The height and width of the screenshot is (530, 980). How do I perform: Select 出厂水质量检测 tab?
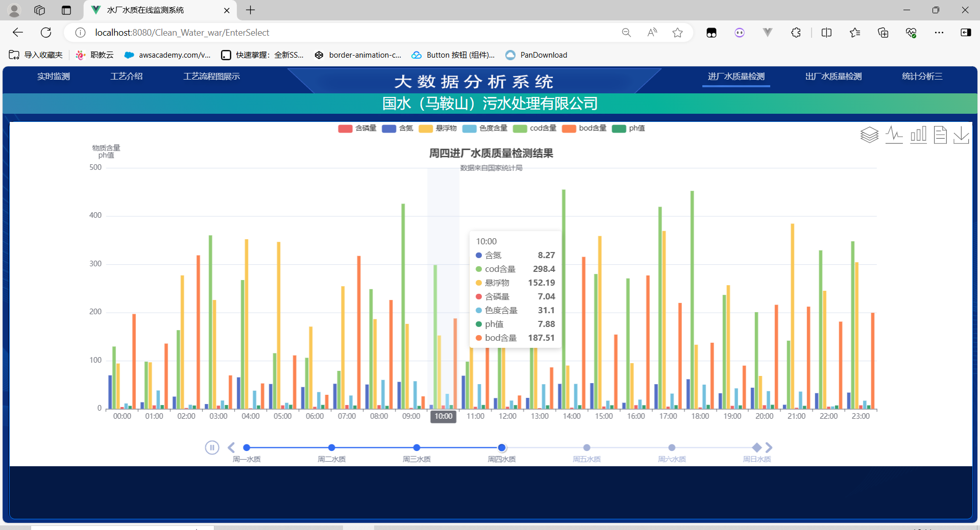coord(834,77)
